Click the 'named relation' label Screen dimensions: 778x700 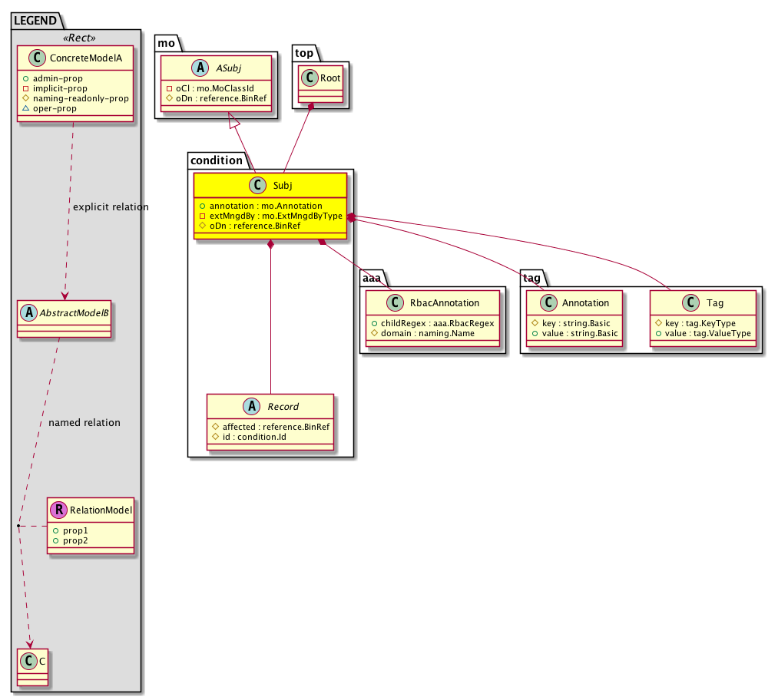point(84,423)
